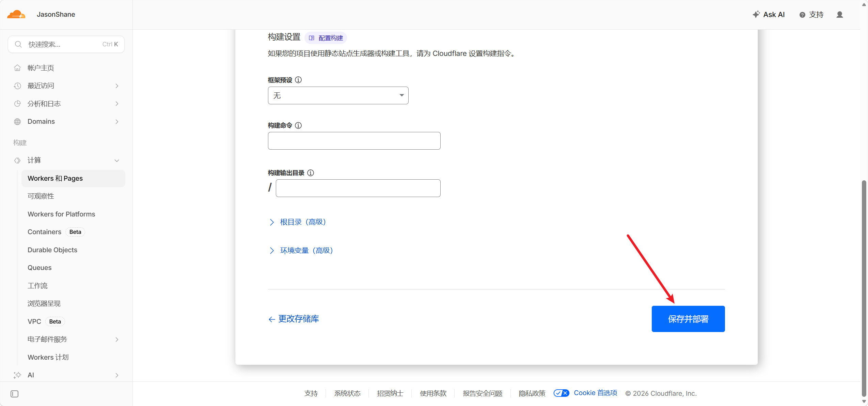Click info icon beside 构建输出目录
This screenshot has height=406, width=868.
pos(311,173)
